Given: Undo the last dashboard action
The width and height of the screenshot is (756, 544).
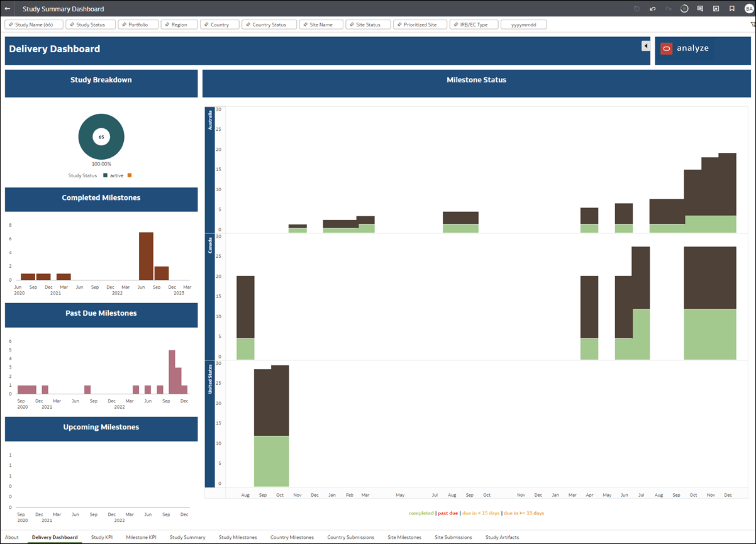Looking at the screenshot, I should tap(652, 9).
